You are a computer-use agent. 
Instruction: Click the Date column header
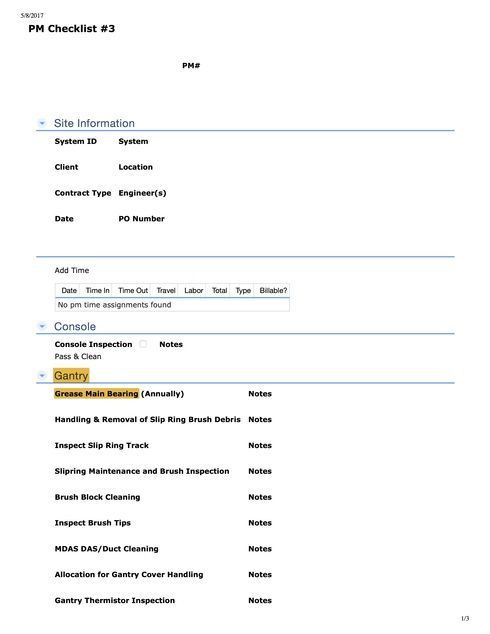[69, 290]
